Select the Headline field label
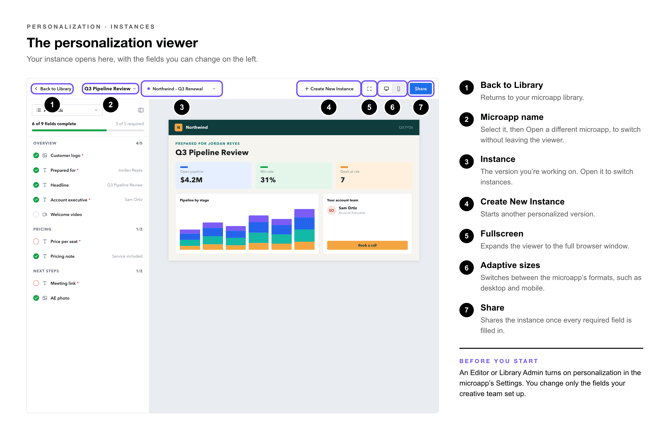Image resolution: width=670 pixels, height=430 pixels. tap(59, 185)
